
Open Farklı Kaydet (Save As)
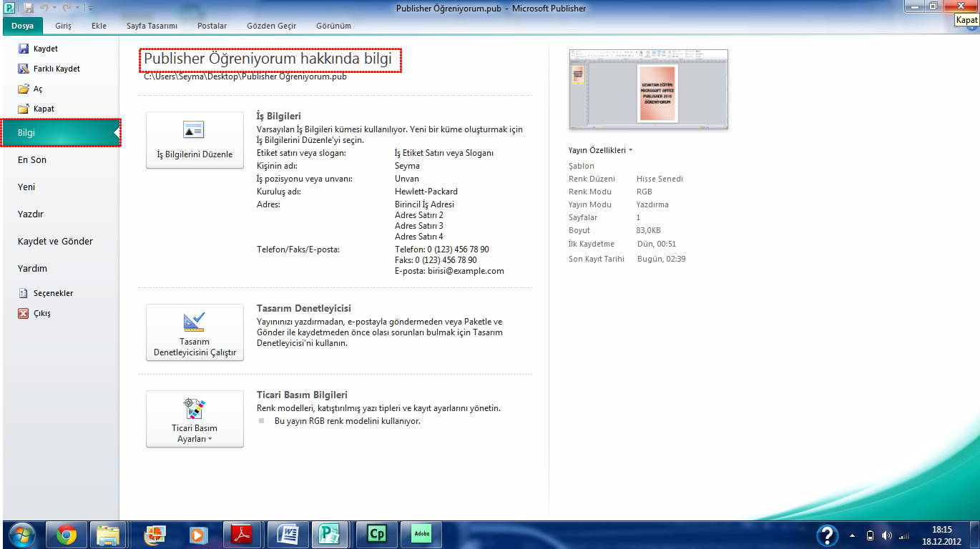pyautogui.click(x=49, y=69)
